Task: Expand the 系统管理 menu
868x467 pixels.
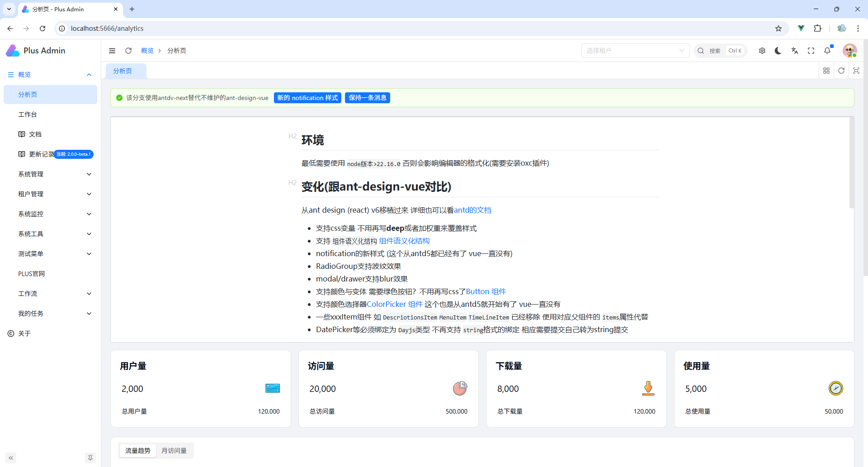Action: click(x=50, y=174)
